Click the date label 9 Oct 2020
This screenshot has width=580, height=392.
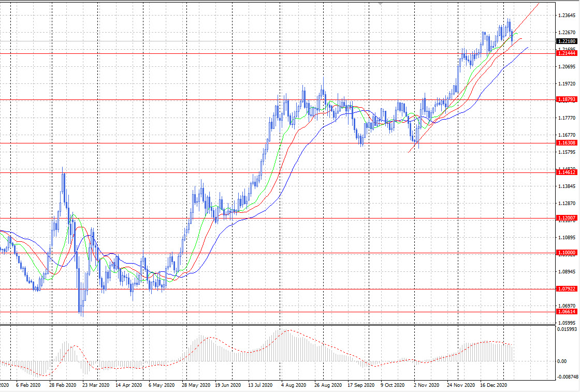tap(393, 385)
